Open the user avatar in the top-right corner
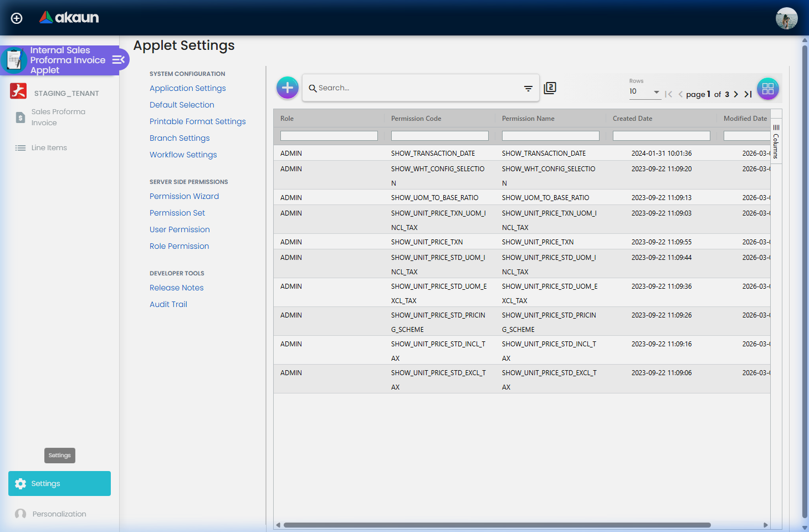 pyautogui.click(x=786, y=18)
